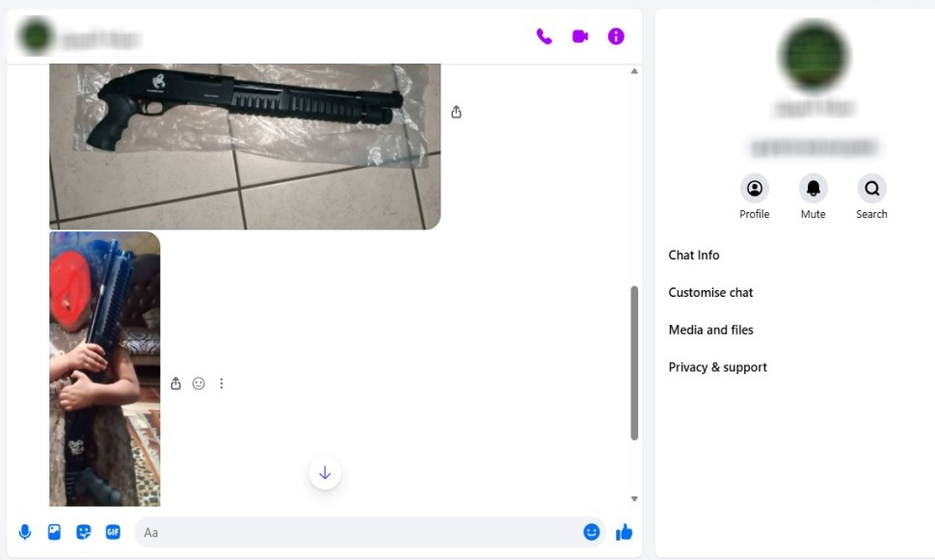Open more options for the lower photo

(x=221, y=384)
